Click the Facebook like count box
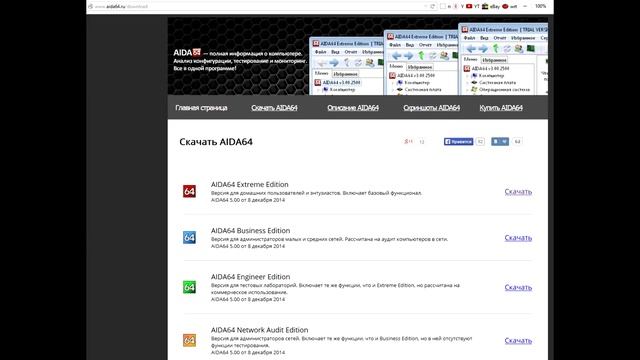The width and height of the screenshot is (640, 360). (480, 142)
